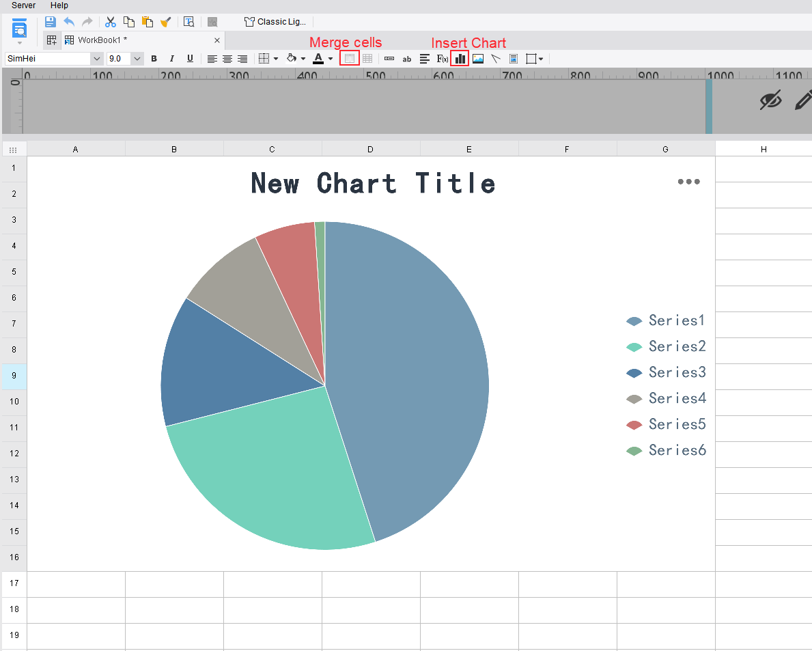
Task: Select column D header
Action: (371, 149)
